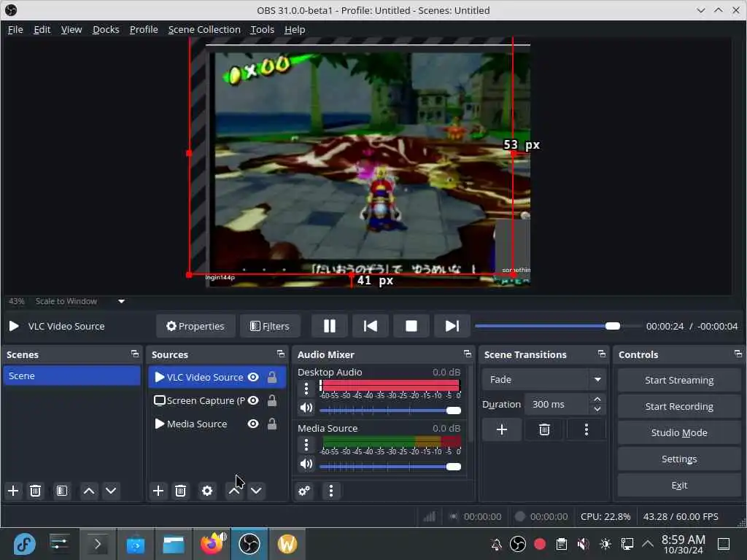
Task: Lock the VLC Video Source
Action: pos(272,377)
